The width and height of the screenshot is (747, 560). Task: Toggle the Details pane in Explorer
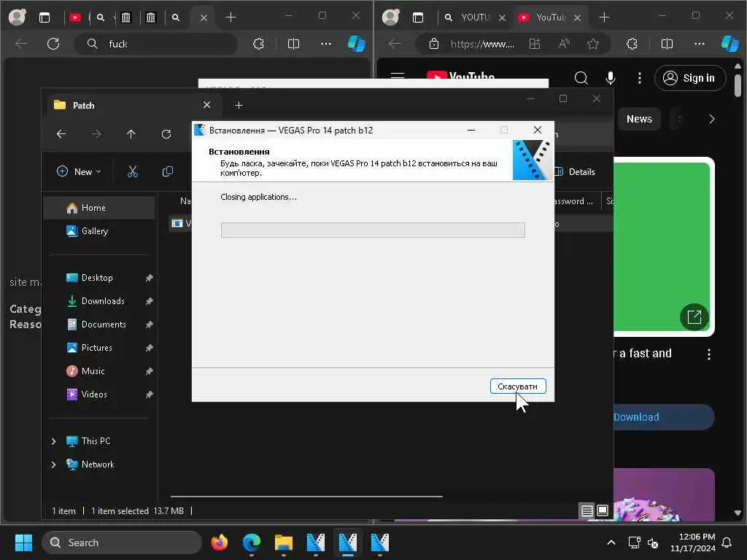pyautogui.click(x=575, y=172)
